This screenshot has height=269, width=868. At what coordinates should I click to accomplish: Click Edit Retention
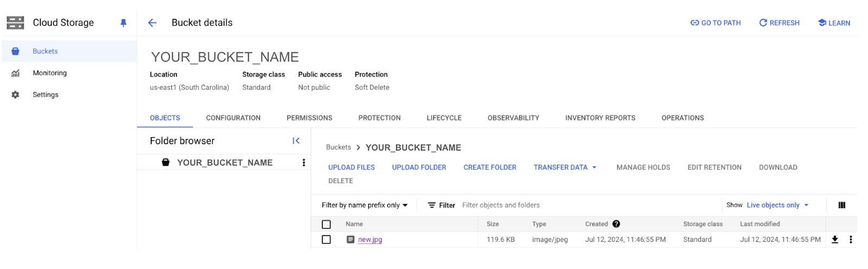tap(714, 167)
